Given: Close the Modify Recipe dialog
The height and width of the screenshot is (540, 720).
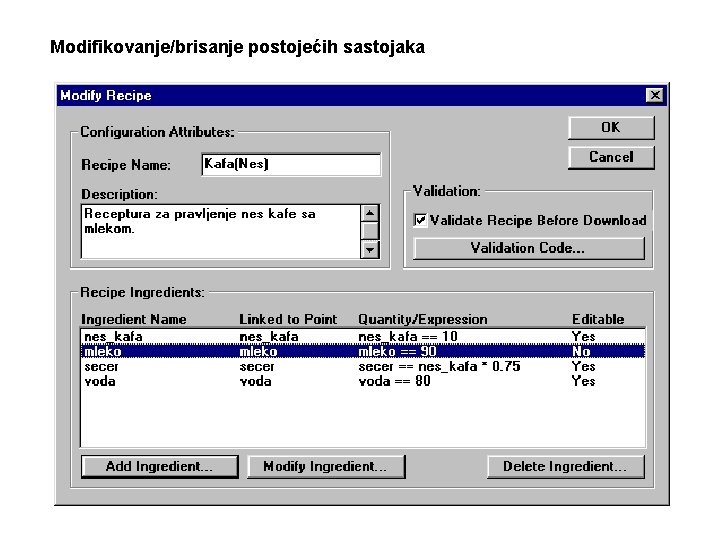Looking at the screenshot, I should pyautogui.click(x=655, y=96).
